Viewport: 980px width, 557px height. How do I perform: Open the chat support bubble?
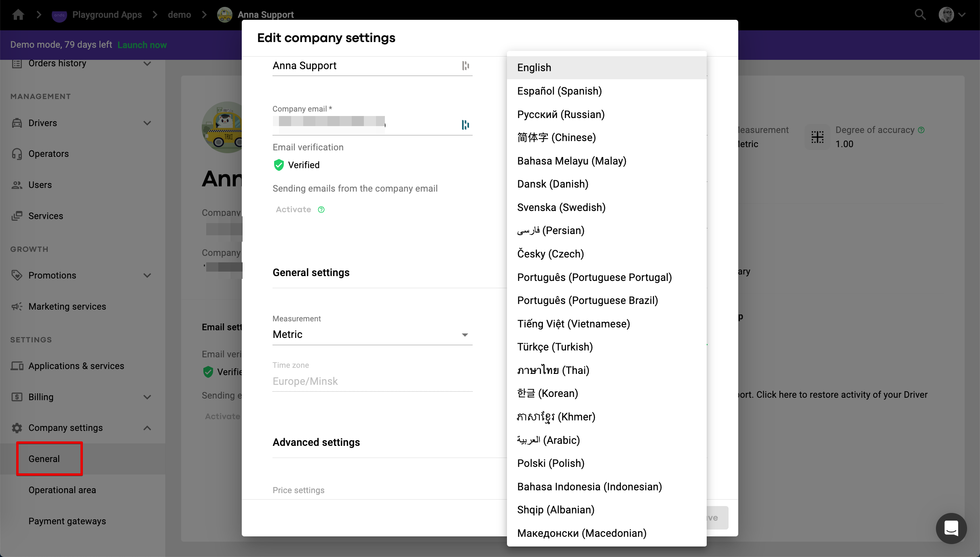[951, 528]
